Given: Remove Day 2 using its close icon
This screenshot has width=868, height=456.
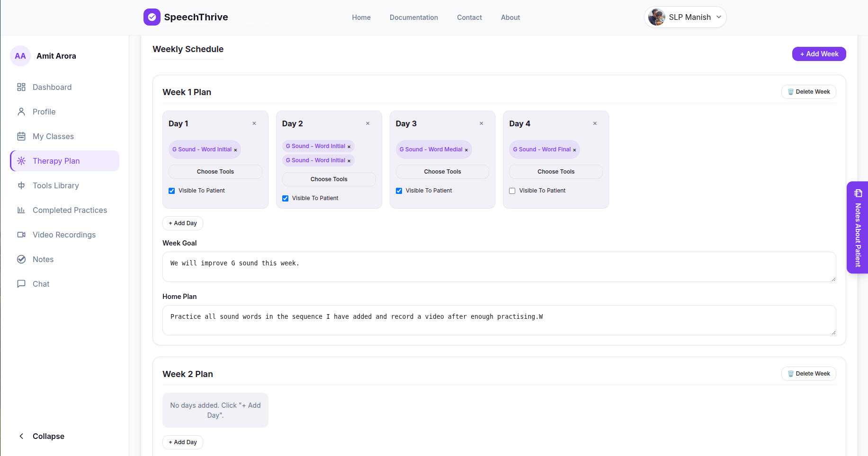Looking at the screenshot, I should point(368,123).
